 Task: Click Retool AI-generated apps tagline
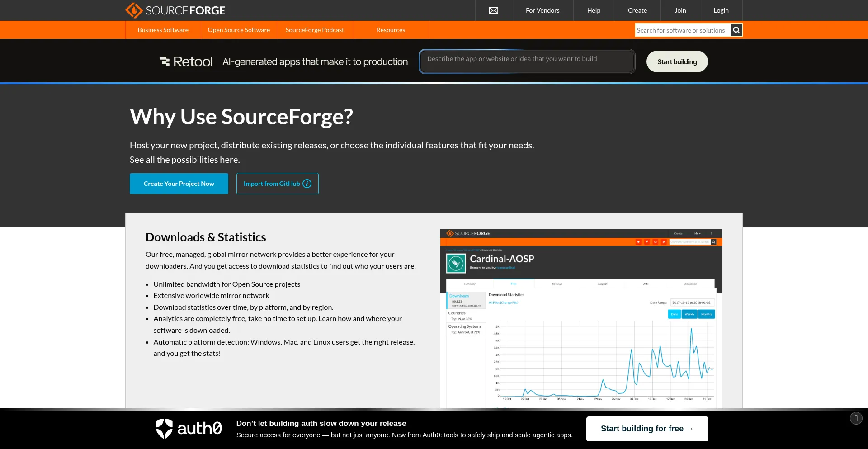pyautogui.click(x=315, y=61)
